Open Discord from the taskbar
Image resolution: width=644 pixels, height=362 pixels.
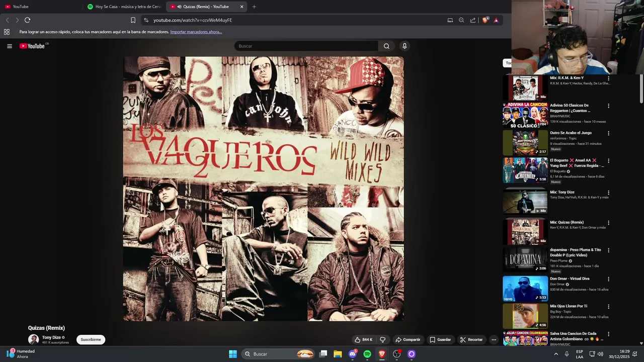click(353, 354)
